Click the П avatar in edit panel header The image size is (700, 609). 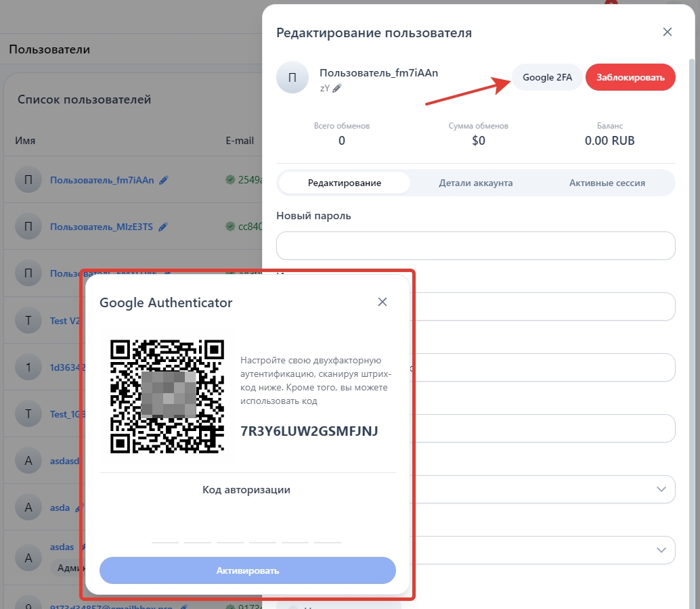(x=292, y=78)
